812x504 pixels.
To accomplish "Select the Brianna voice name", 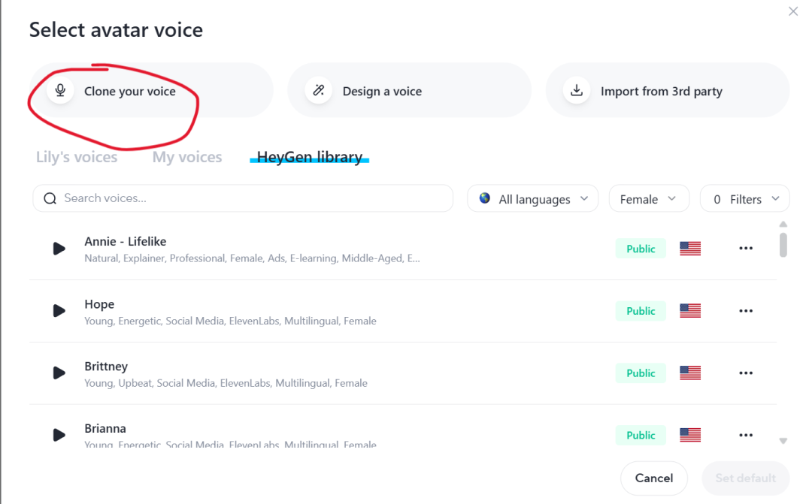I will point(105,428).
